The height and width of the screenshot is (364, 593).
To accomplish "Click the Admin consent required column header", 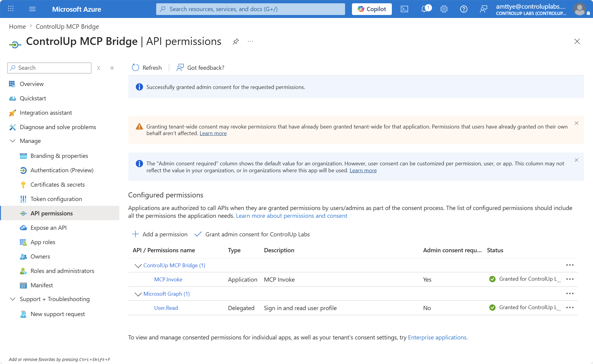I will tap(452, 250).
